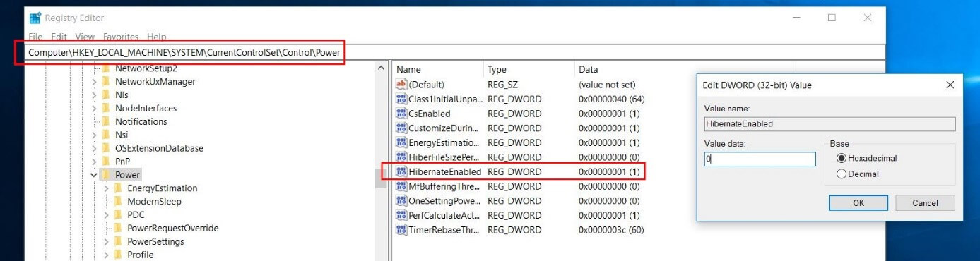
Task: Select the CsEnabled DWORD icon
Action: [401, 114]
